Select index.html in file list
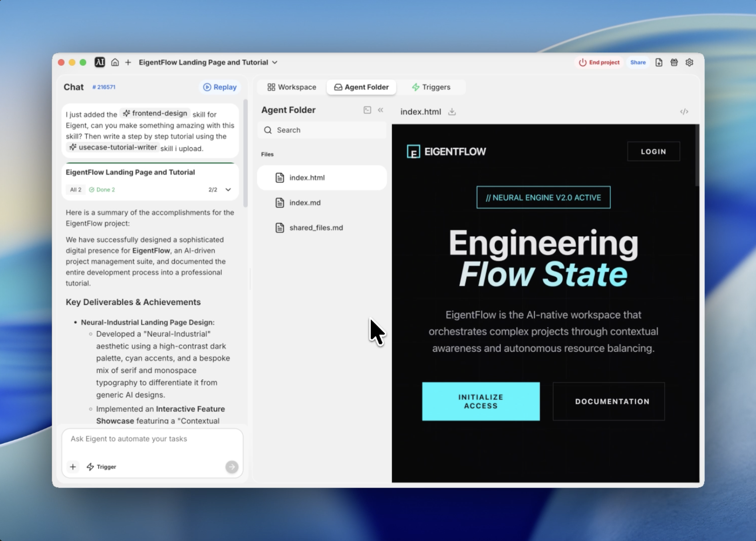Viewport: 756px width, 541px height. click(322, 177)
